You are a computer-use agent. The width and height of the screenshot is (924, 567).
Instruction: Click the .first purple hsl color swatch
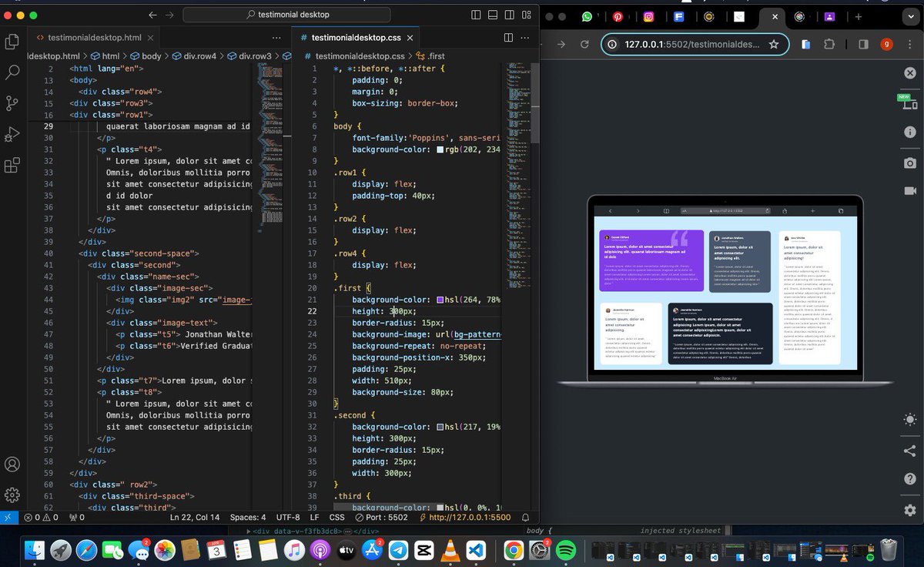pos(440,300)
